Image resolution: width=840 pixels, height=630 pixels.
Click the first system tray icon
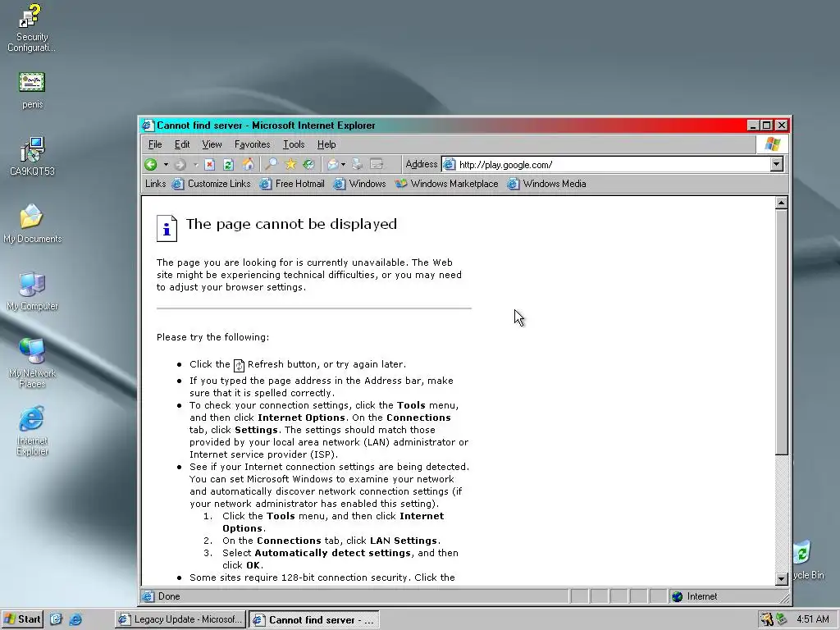click(767, 619)
